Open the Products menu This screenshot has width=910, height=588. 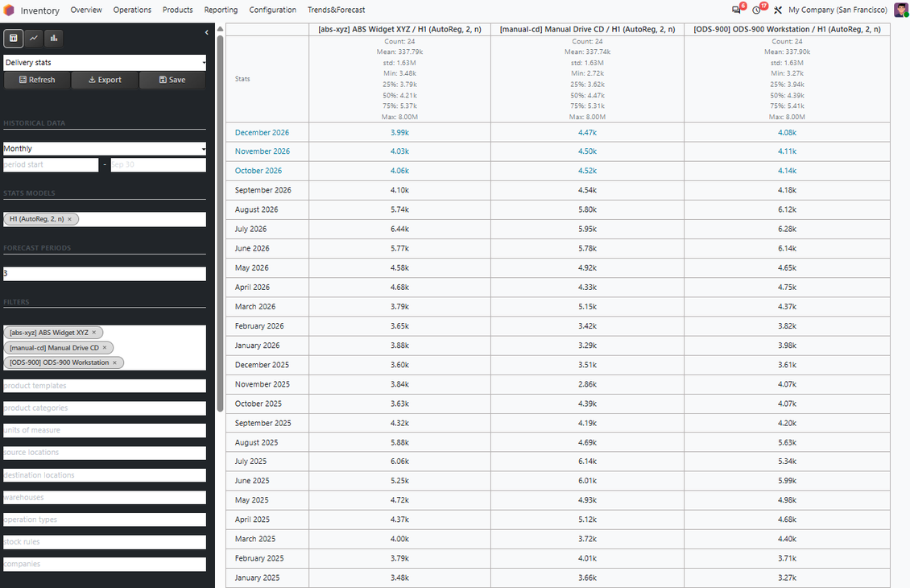click(178, 10)
